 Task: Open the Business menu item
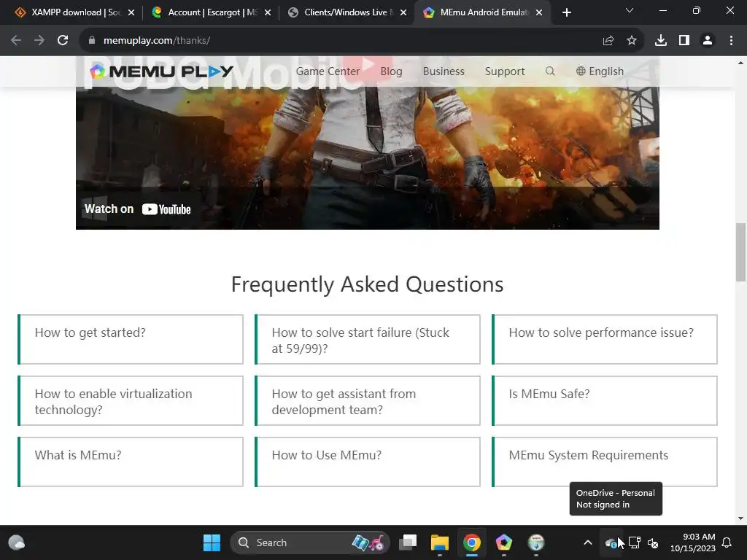[x=444, y=71]
